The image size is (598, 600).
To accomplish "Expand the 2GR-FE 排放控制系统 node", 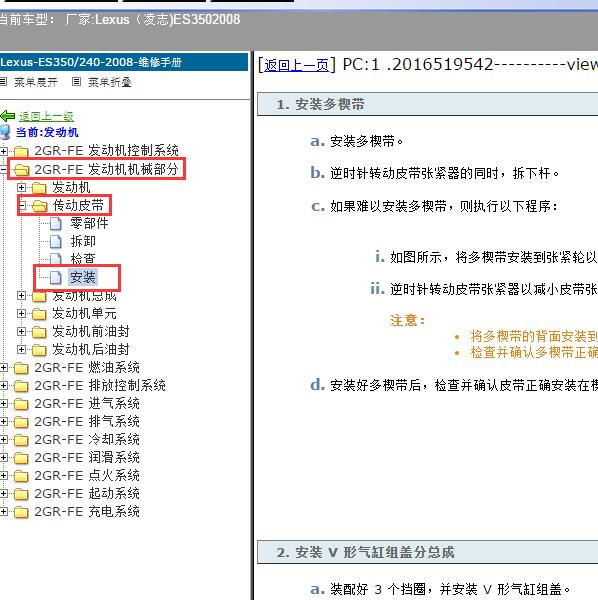I will tap(3, 385).
